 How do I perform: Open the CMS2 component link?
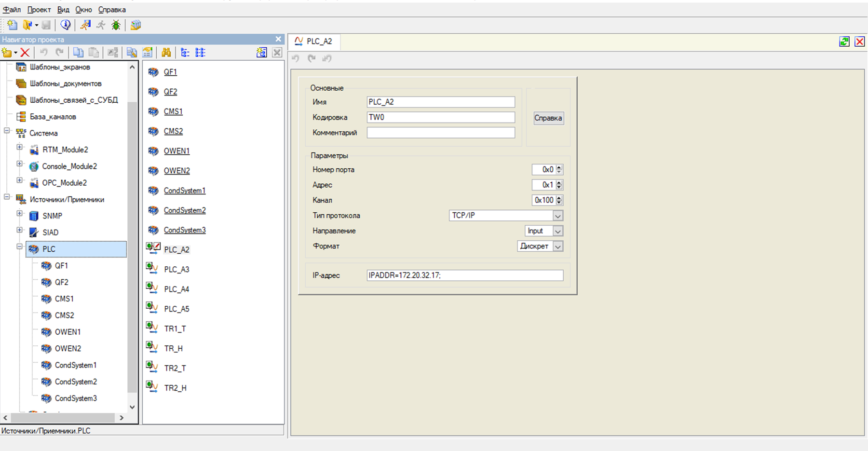pos(173,131)
